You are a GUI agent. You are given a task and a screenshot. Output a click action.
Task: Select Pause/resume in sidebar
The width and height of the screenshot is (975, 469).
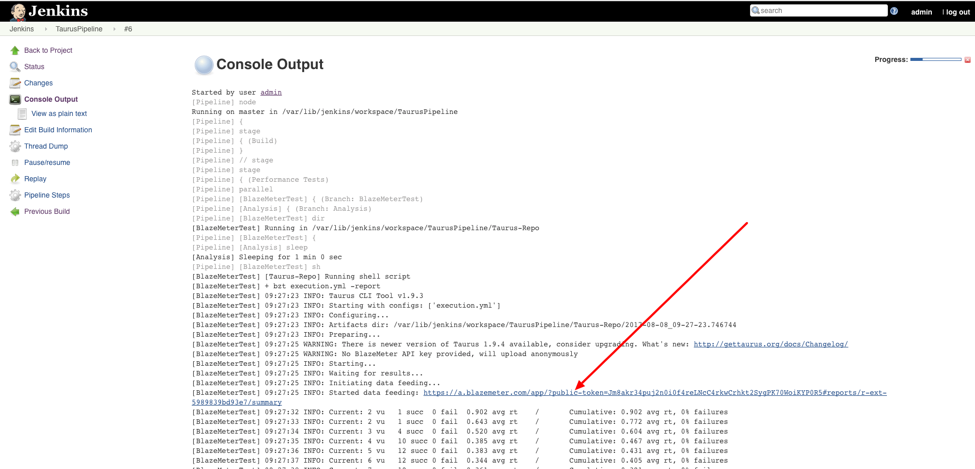47,162
